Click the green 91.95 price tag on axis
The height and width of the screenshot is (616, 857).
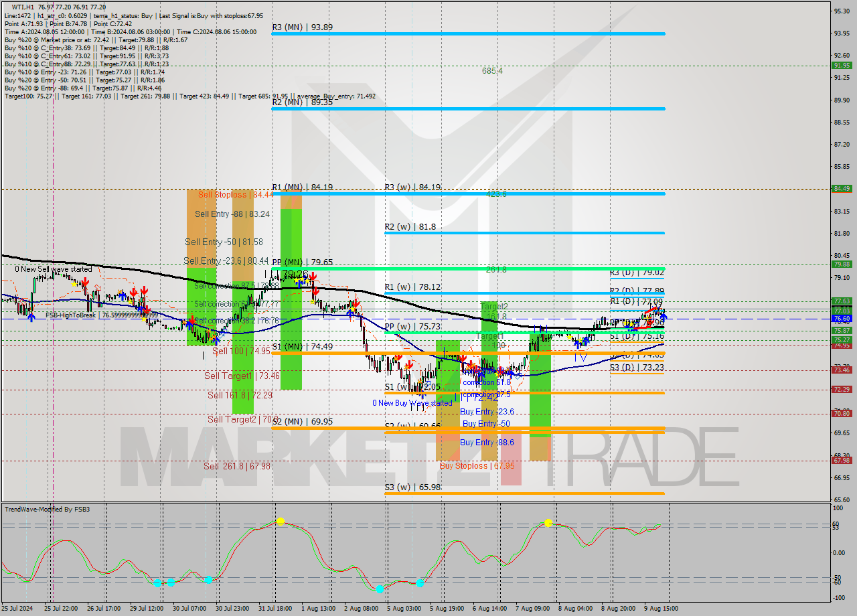click(841, 66)
